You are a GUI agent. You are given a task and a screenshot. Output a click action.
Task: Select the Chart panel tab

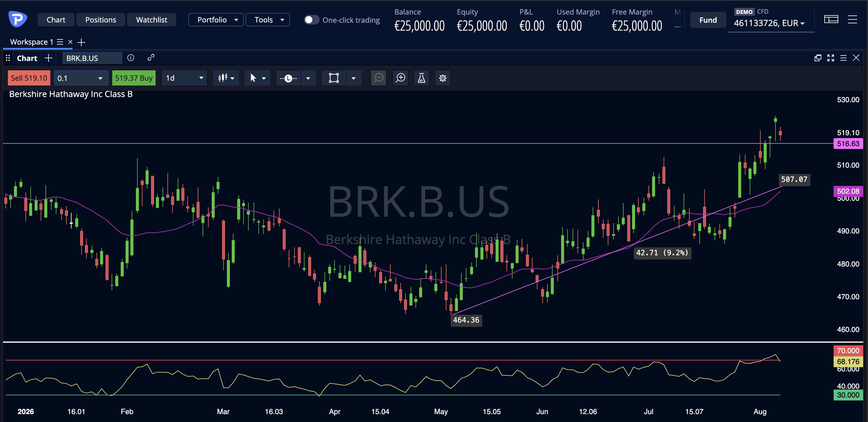(27, 58)
